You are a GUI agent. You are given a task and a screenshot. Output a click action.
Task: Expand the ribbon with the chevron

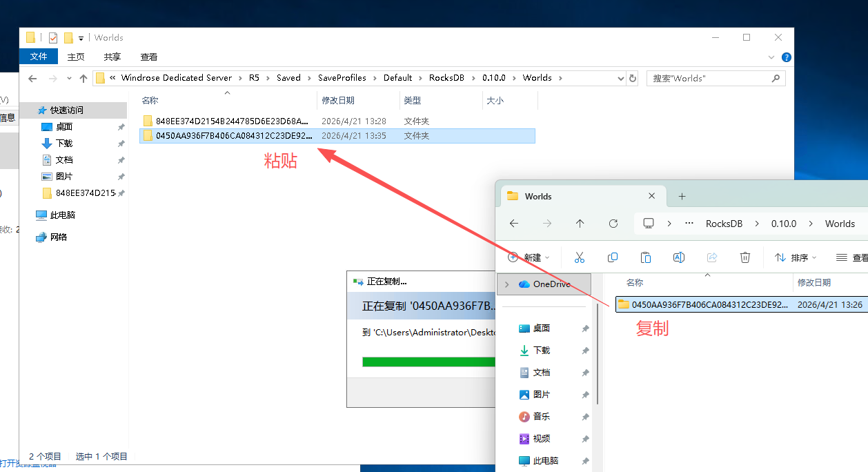coord(771,57)
